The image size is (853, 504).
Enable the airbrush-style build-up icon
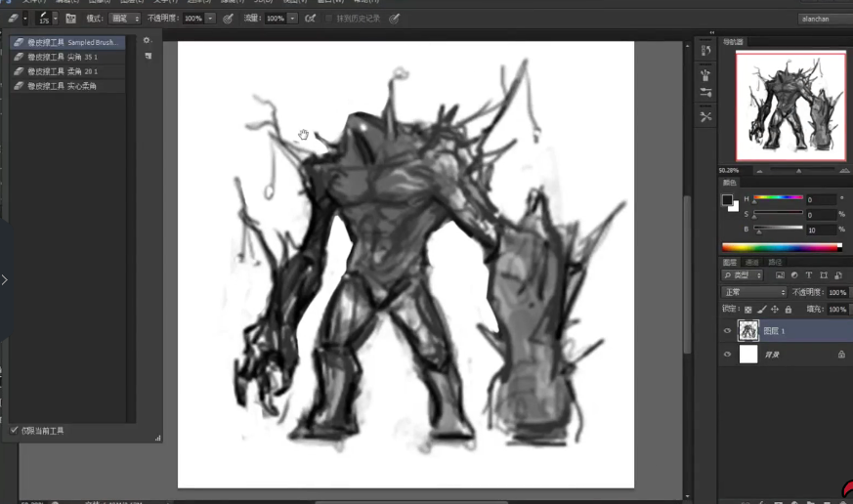[x=310, y=19]
